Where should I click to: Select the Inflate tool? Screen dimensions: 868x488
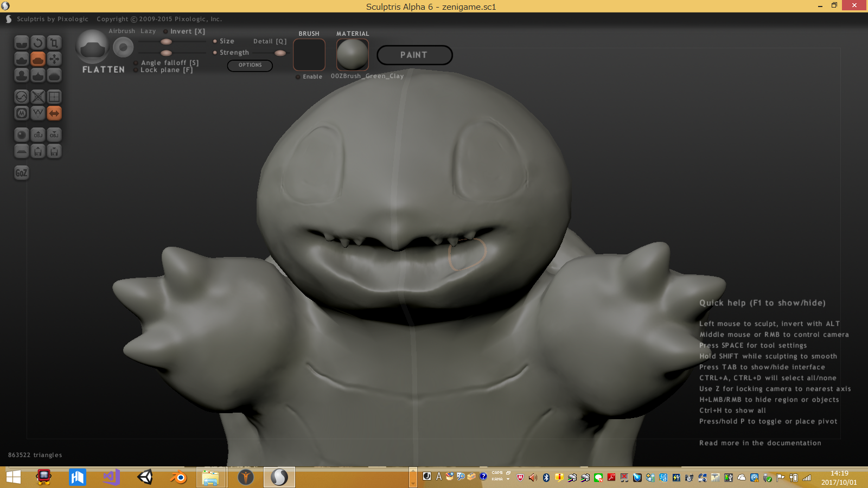(22, 75)
